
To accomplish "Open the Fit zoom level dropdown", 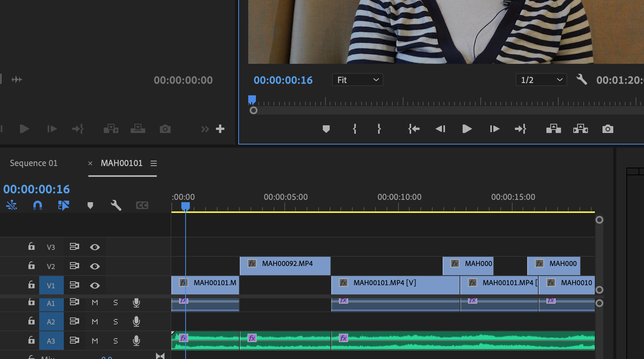I will 357,80.
